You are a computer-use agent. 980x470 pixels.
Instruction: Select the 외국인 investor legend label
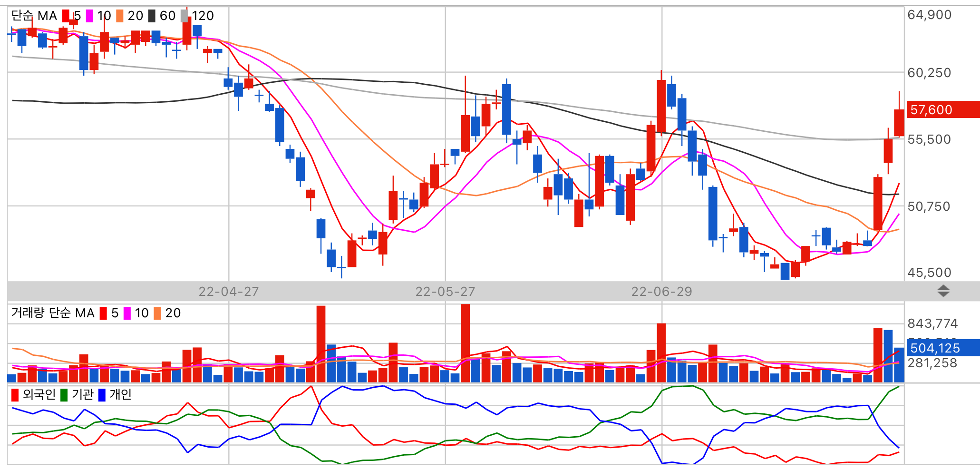click(x=39, y=395)
